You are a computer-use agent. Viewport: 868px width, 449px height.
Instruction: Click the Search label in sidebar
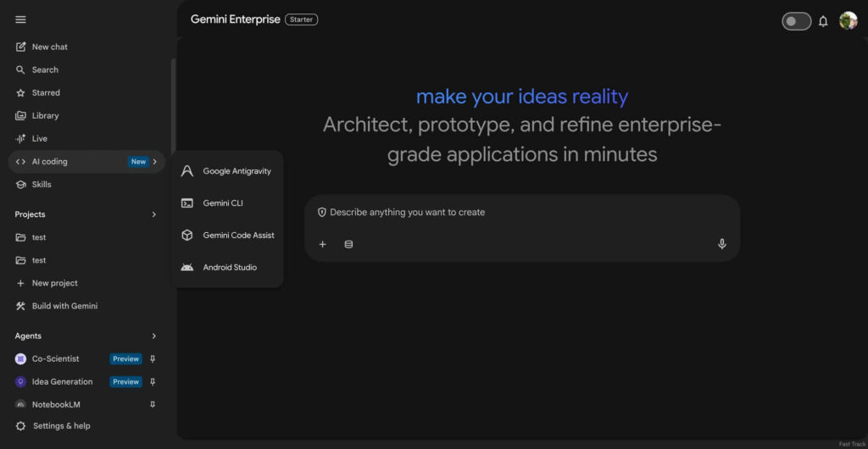coord(45,69)
